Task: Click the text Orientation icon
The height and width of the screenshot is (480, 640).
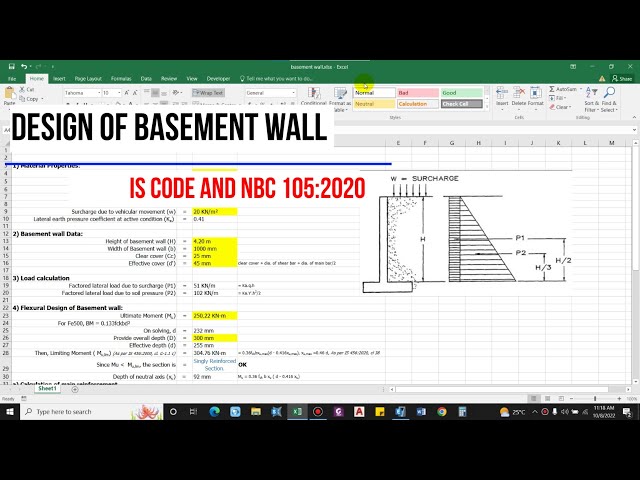Action: 176,93
